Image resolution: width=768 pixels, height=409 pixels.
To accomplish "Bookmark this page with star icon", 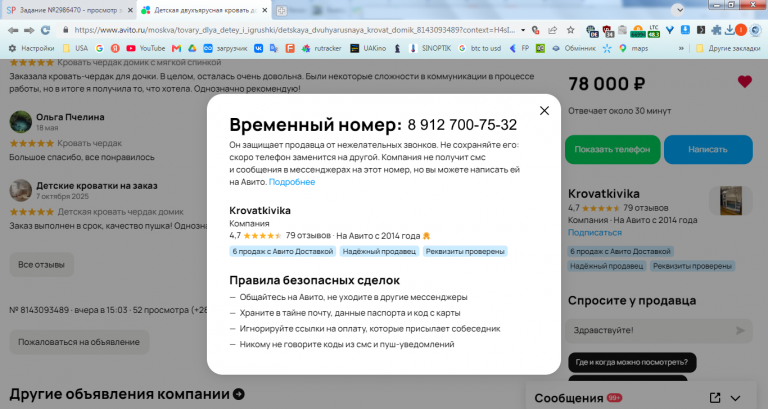I will [x=571, y=30].
